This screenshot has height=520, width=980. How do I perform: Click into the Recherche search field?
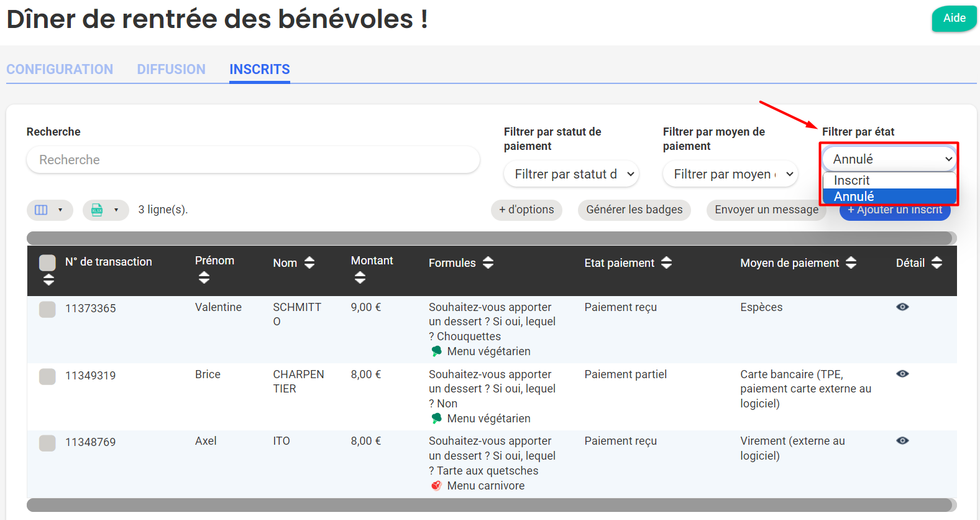tap(253, 160)
